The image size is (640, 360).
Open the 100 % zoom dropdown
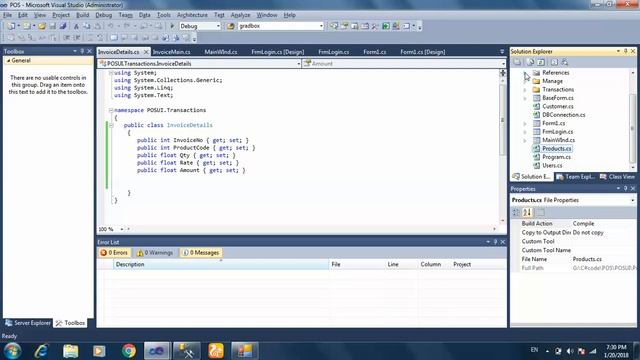[122, 229]
